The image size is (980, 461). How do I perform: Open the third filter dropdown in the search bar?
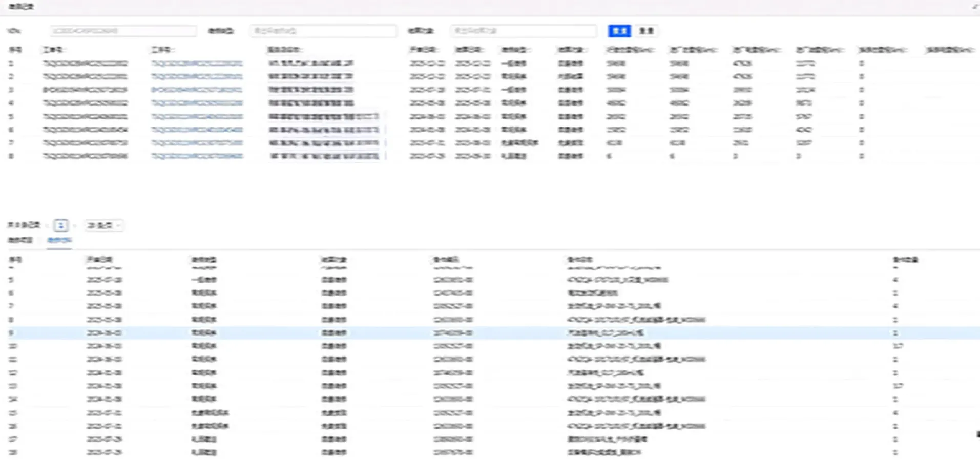pyautogui.click(x=523, y=31)
